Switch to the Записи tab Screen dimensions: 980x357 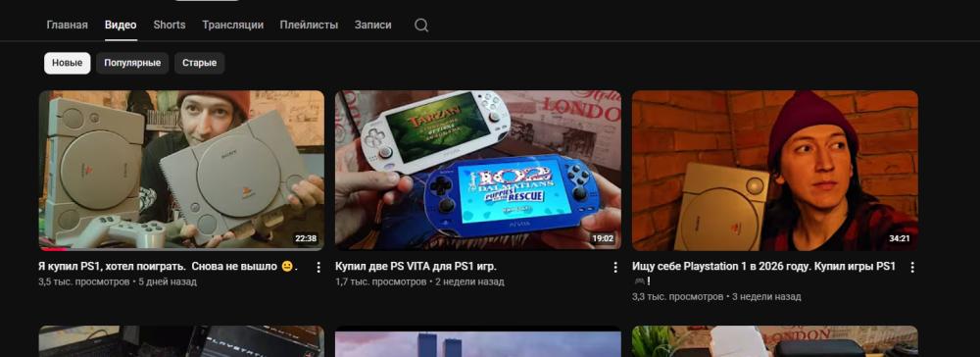(372, 25)
